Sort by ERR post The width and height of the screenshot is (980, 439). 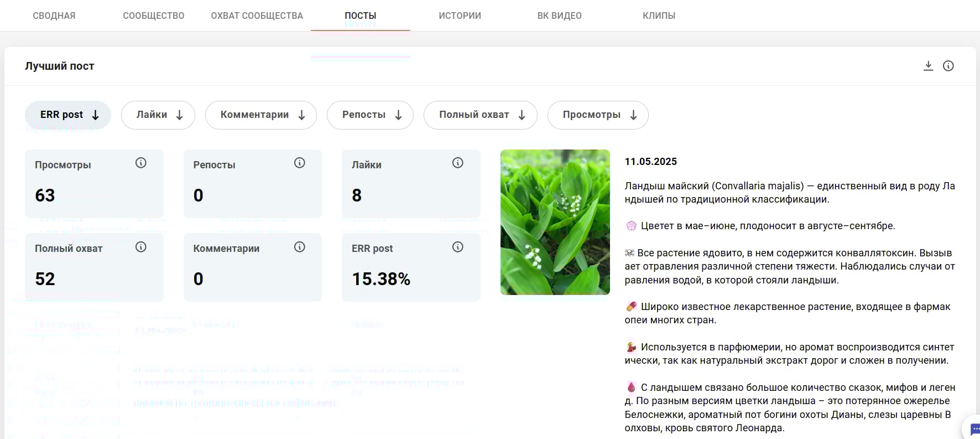[x=68, y=115]
